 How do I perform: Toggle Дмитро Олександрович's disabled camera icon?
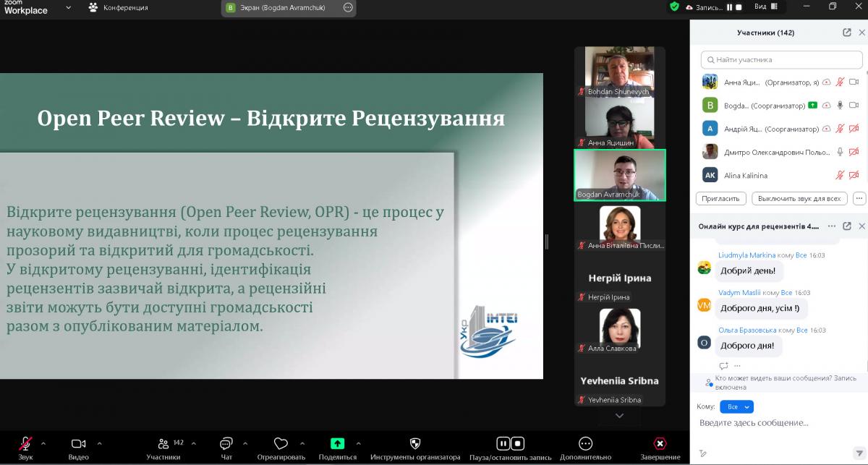click(854, 152)
